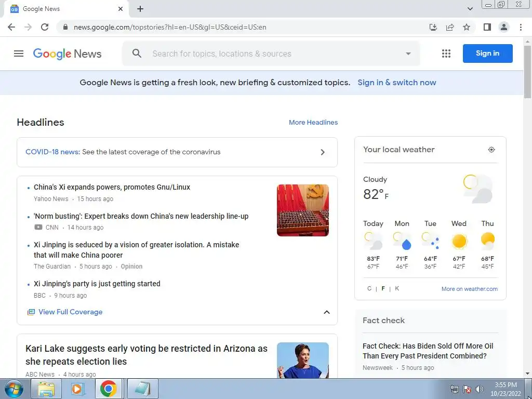Image resolution: width=532 pixels, height=399 pixels.
Task: Click the 'Yahoo News' source label
Action: (51, 199)
